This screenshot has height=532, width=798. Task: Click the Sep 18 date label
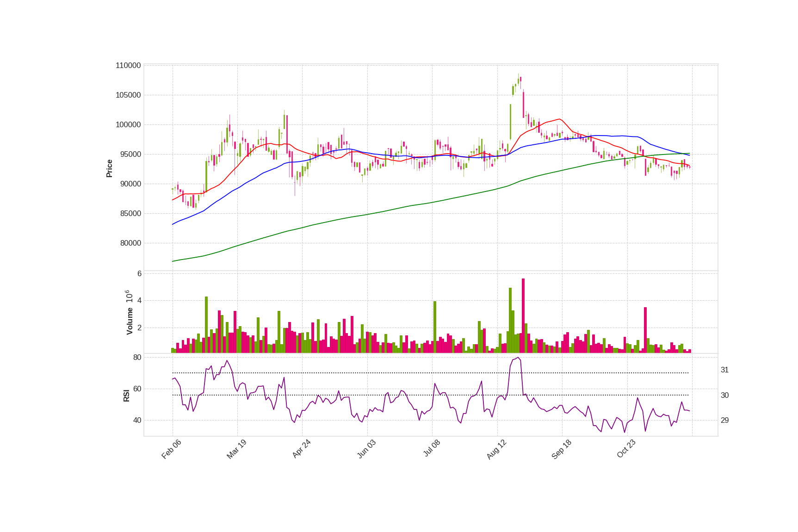[562, 449]
